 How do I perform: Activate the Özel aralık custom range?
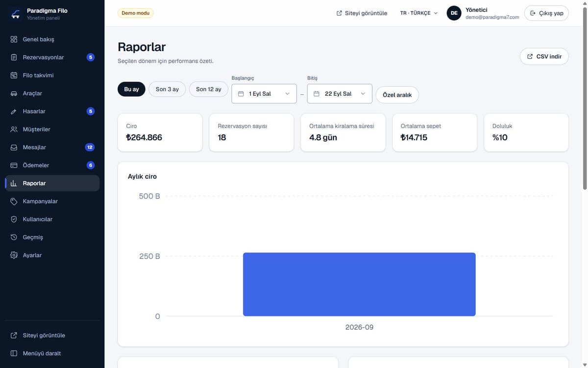click(x=397, y=95)
